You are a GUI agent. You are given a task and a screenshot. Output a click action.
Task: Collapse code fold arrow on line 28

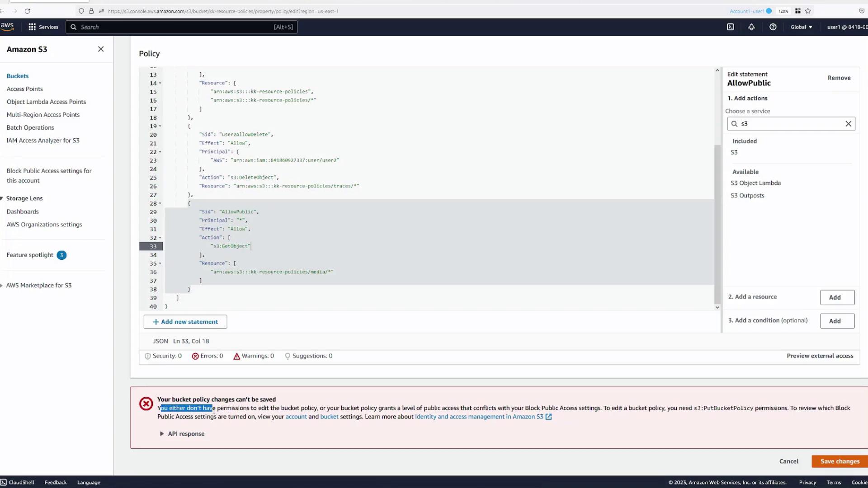pos(160,204)
